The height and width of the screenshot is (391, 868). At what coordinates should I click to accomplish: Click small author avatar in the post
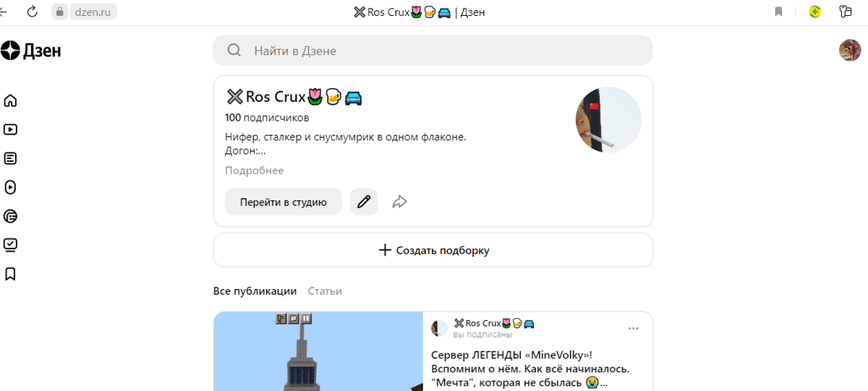coord(439,329)
